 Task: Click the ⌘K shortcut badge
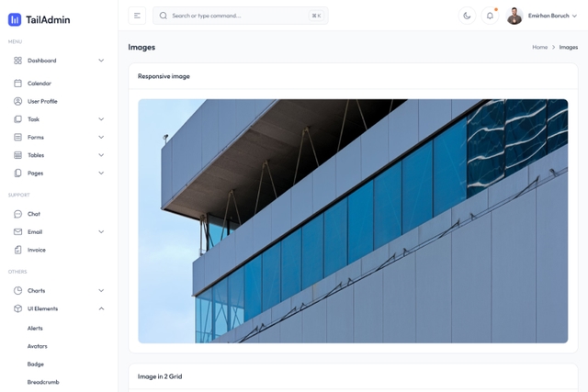point(316,16)
